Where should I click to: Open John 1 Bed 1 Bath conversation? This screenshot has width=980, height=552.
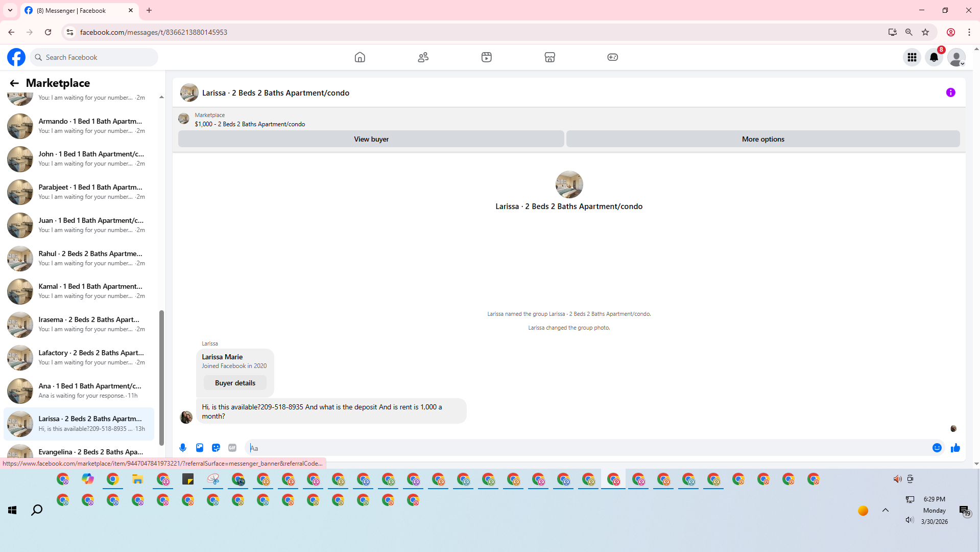coord(79,159)
